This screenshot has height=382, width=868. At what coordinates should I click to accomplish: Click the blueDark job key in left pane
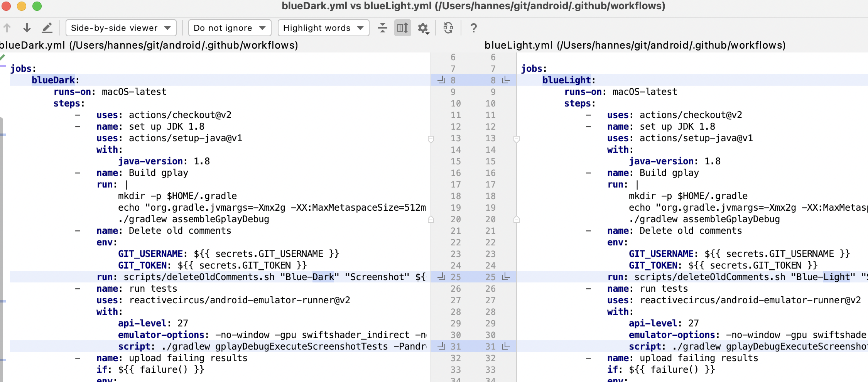tap(53, 80)
